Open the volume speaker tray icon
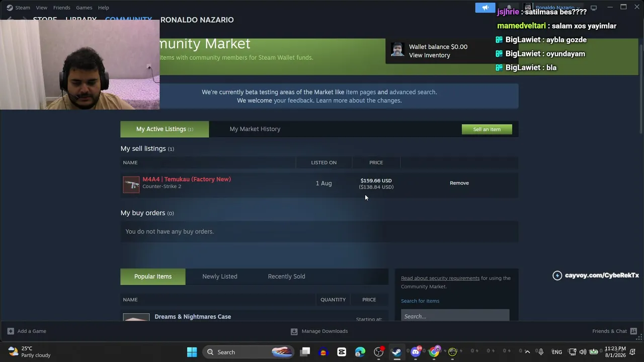 click(583, 352)
